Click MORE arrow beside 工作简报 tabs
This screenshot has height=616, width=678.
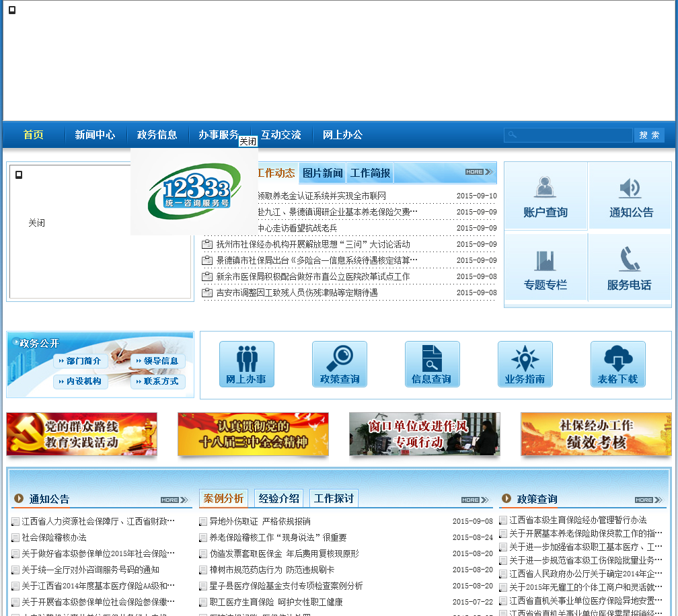click(479, 171)
